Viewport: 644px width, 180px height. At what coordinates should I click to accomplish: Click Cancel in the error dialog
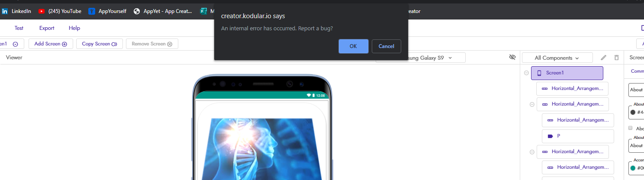[386, 46]
